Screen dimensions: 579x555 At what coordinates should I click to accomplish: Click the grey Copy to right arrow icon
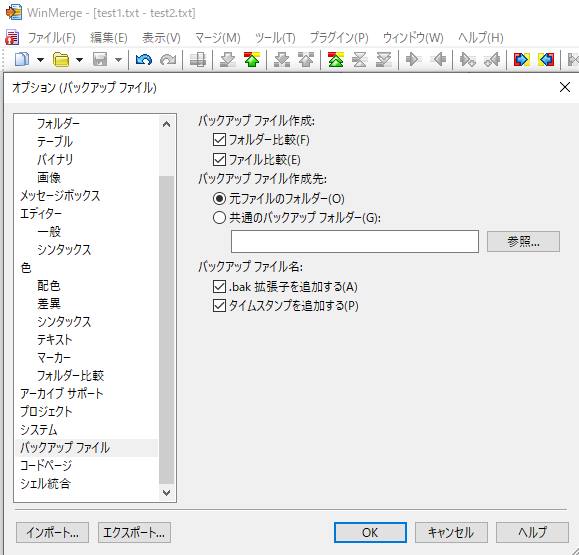414,59
